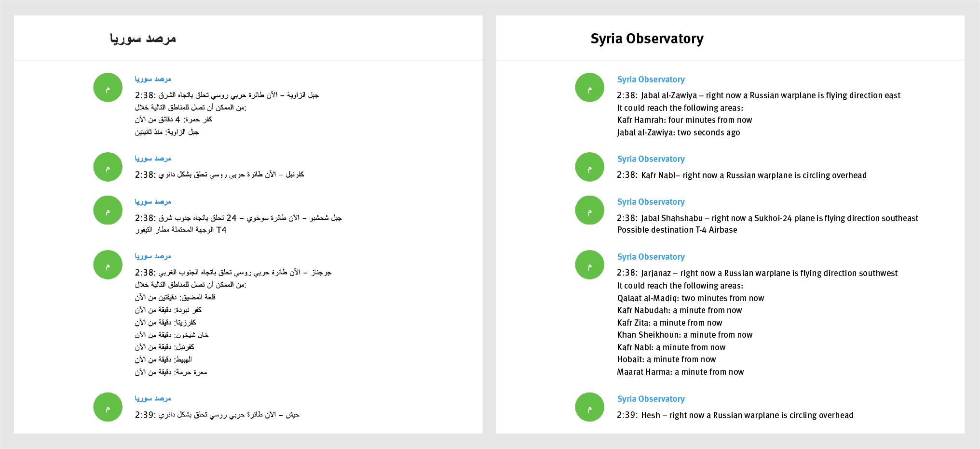Image resolution: width=980 pixels, height=449 pixels.
Task: Select the avatar beside English 2:39 Hesh message
Action: point(589,407)
